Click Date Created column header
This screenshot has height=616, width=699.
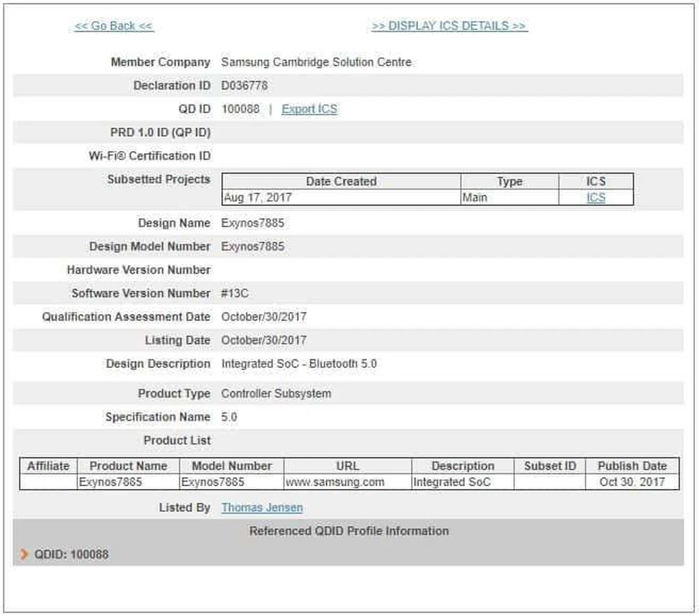point(341,182)
